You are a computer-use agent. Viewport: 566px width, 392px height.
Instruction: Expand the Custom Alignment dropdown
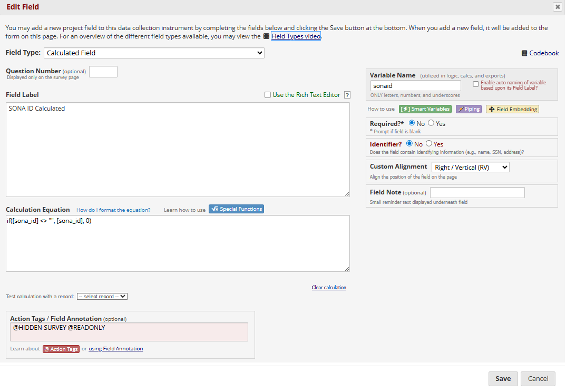tap(470, 168)
